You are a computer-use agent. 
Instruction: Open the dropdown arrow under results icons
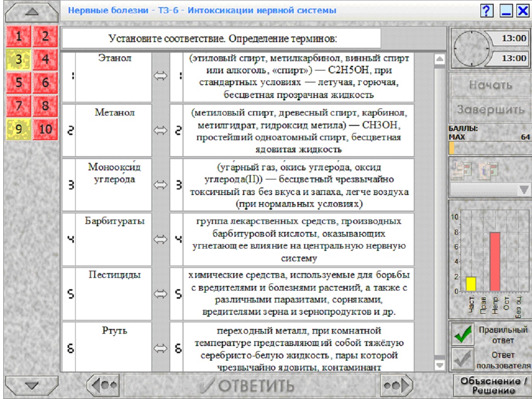click(x=524, y=190)
